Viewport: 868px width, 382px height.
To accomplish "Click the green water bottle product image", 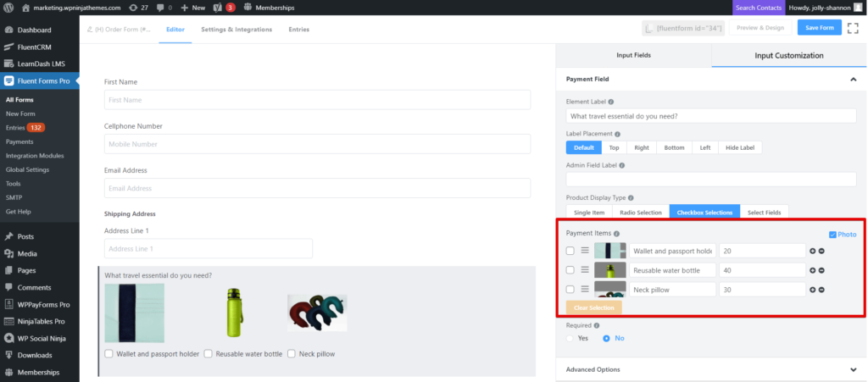I will pos(234,313).
